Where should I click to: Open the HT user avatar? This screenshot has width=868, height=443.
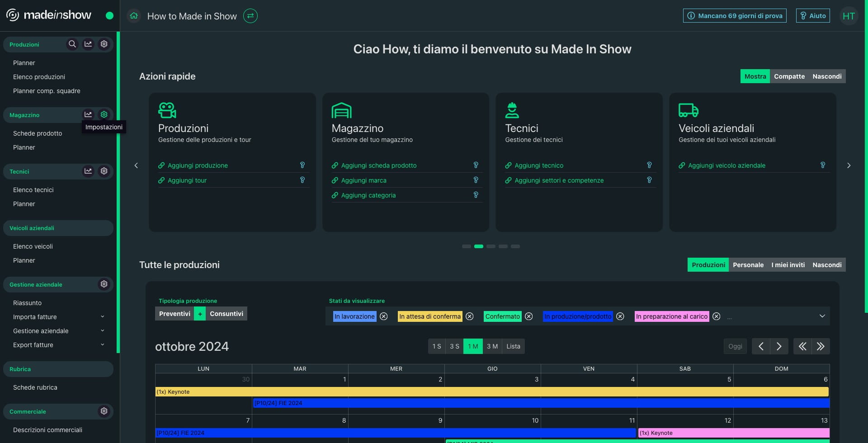849,16
